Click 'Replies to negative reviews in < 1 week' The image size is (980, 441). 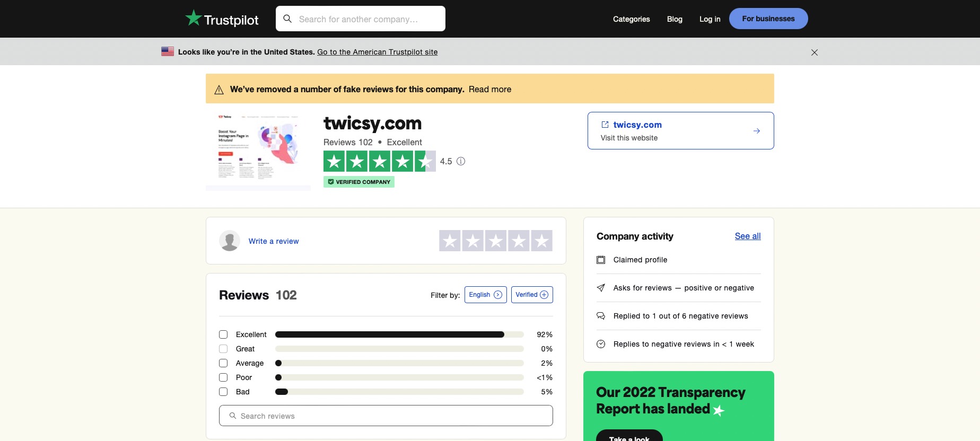(x=684, y=344)
